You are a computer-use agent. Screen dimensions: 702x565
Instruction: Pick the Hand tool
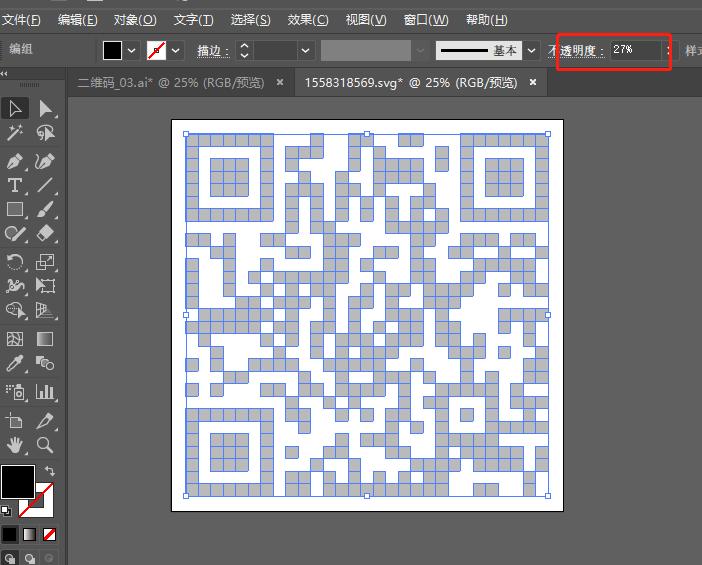15,445
